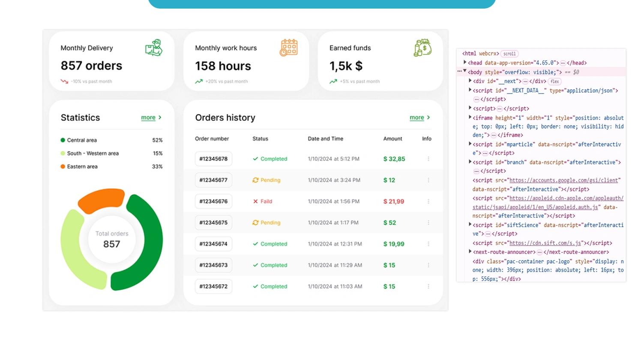Click the green upward trend arrow under Earned funds
Screen dimensions: 644x340
[333, 81]
